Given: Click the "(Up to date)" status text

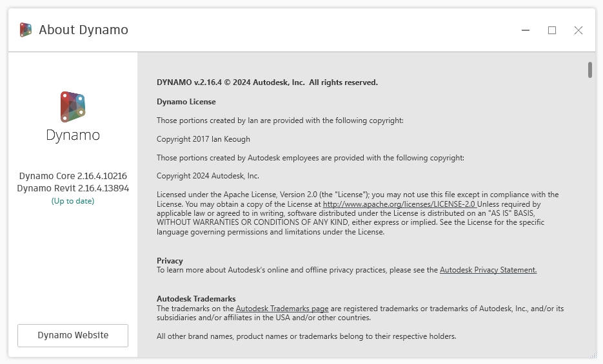Looking at the screenshot, I should [x=73, y=201].
